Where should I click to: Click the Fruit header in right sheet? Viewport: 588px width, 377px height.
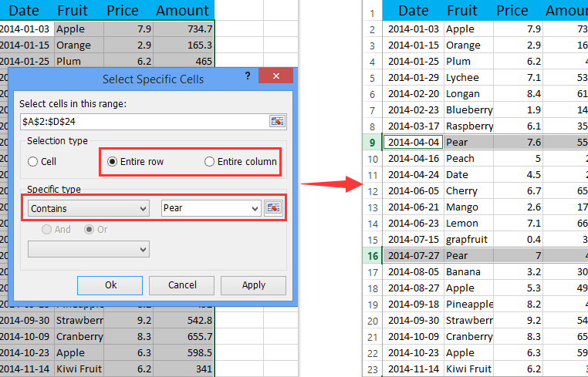coord(462,11)
